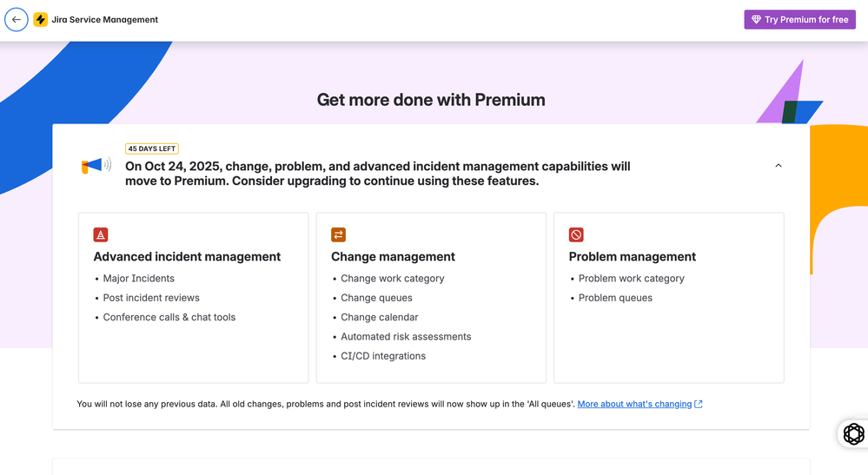Select the Problem management card heading
This screenshot has width=868, height=475.
(633, 256)
